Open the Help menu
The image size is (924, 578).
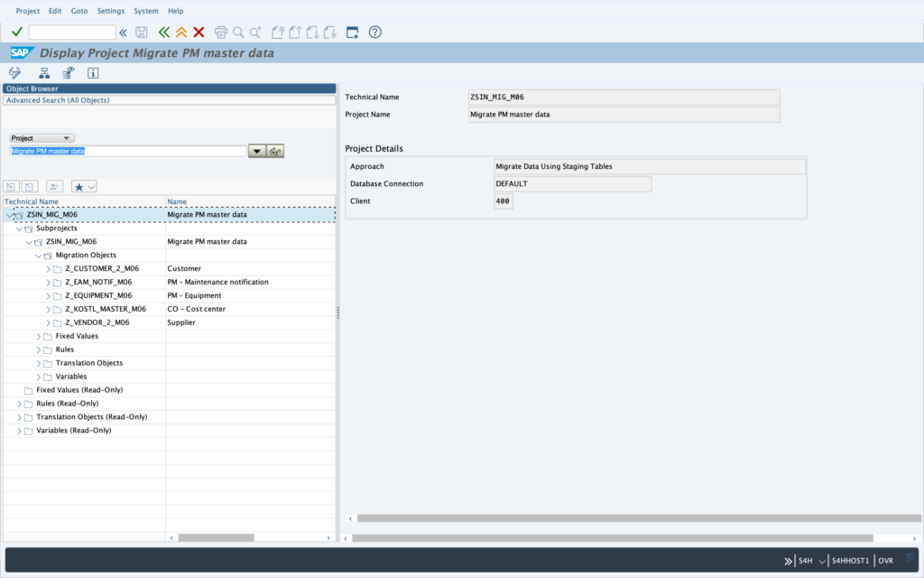click(x=176, y=11)
